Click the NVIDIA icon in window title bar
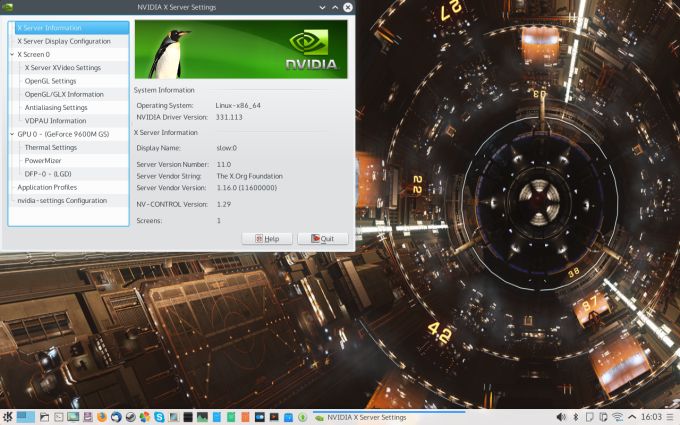 [7, 7]
